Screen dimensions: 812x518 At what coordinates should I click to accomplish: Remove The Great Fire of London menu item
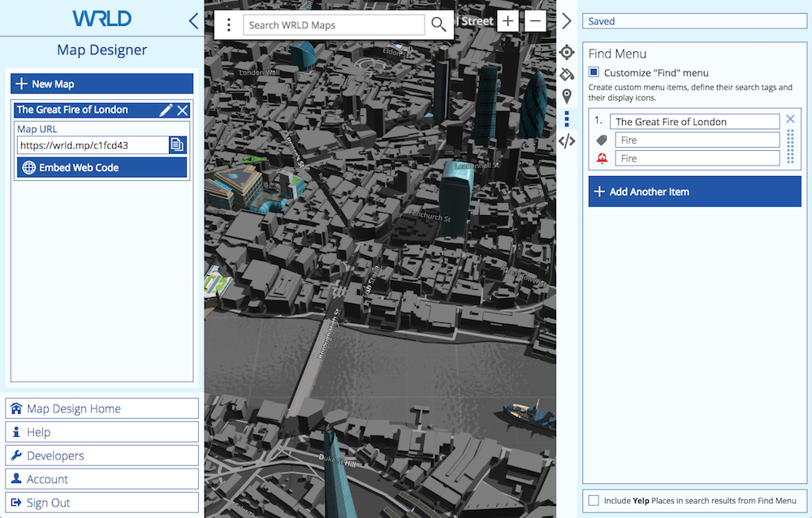790,119
